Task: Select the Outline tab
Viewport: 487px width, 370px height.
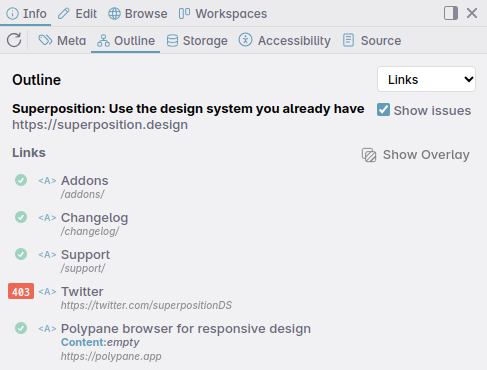Action: (x=126, y=41)
